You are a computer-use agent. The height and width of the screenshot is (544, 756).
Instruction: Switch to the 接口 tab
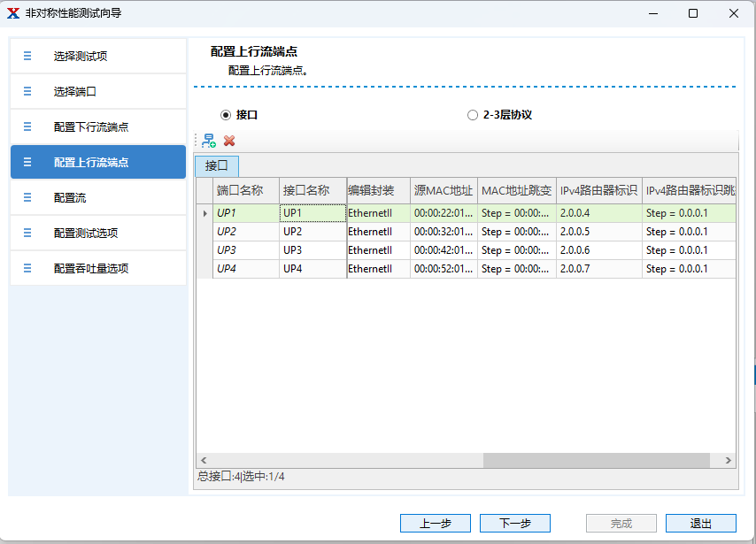click(x=217, y=165)
